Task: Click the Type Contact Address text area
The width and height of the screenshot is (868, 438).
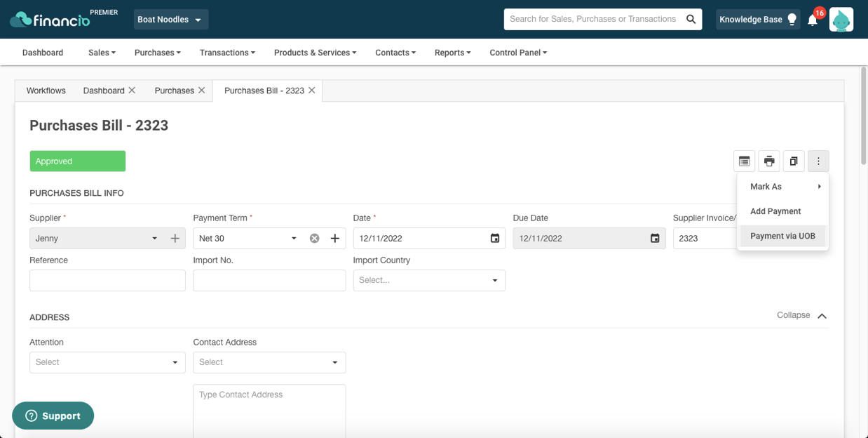Action: 269,411
